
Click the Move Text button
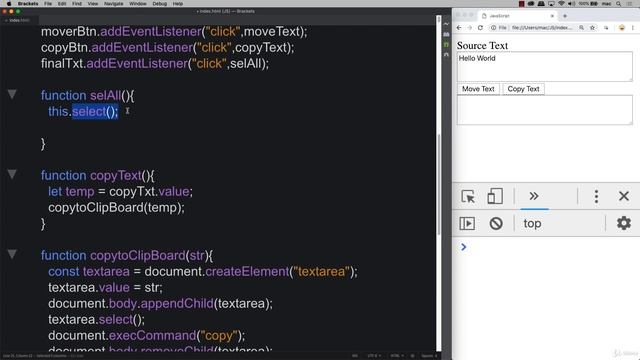click(478, 89)
